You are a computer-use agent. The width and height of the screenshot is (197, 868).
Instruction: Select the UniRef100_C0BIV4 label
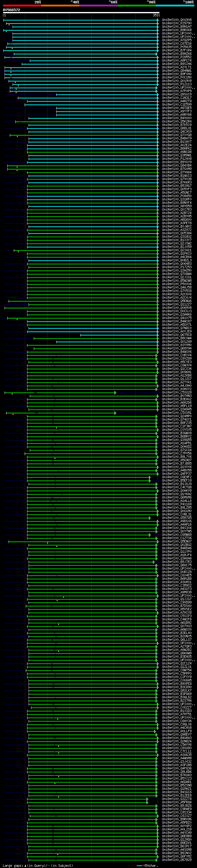tap(176, 355)
